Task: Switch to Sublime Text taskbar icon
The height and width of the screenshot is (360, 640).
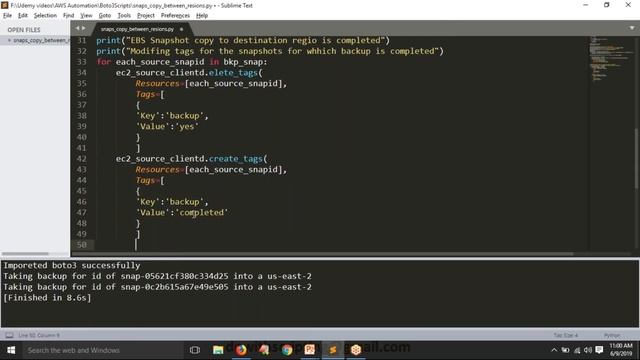Action: (x=333, y=350)
